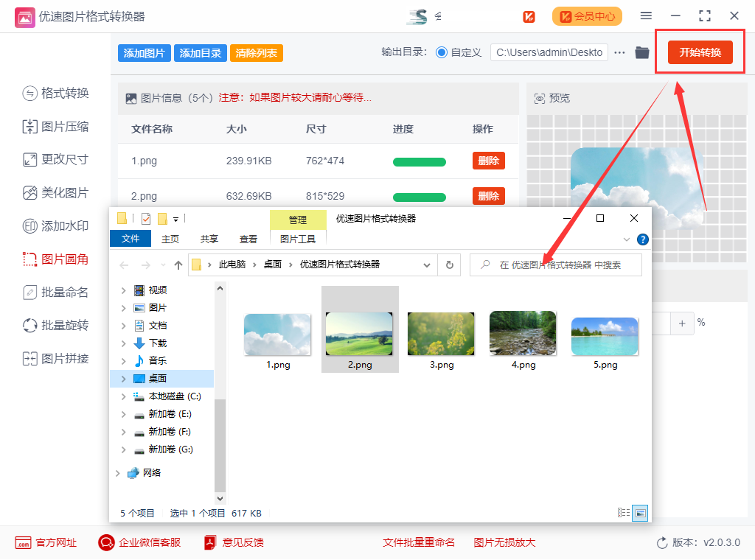Image resolution: width=755 pixels, height=560 pixels.
Task: Open the Explorer address history dropdown
Action: (x=427, y=265)
